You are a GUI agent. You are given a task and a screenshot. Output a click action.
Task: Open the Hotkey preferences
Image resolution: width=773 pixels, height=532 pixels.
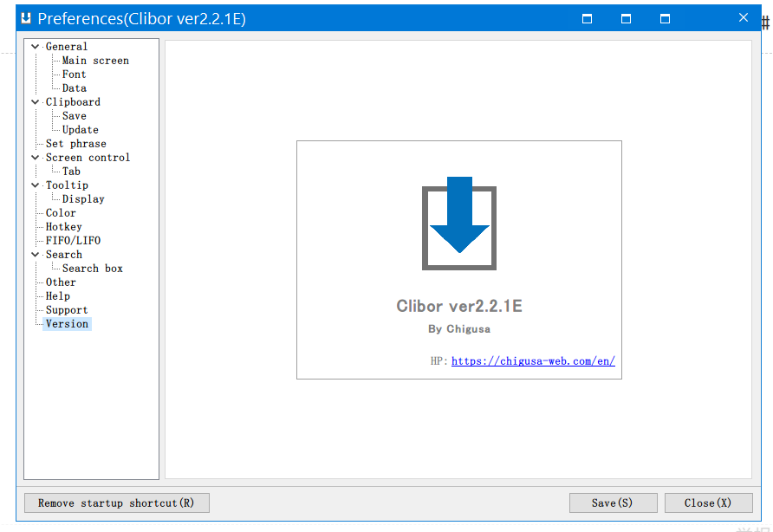pyautogui.click(x=64, y=227)
